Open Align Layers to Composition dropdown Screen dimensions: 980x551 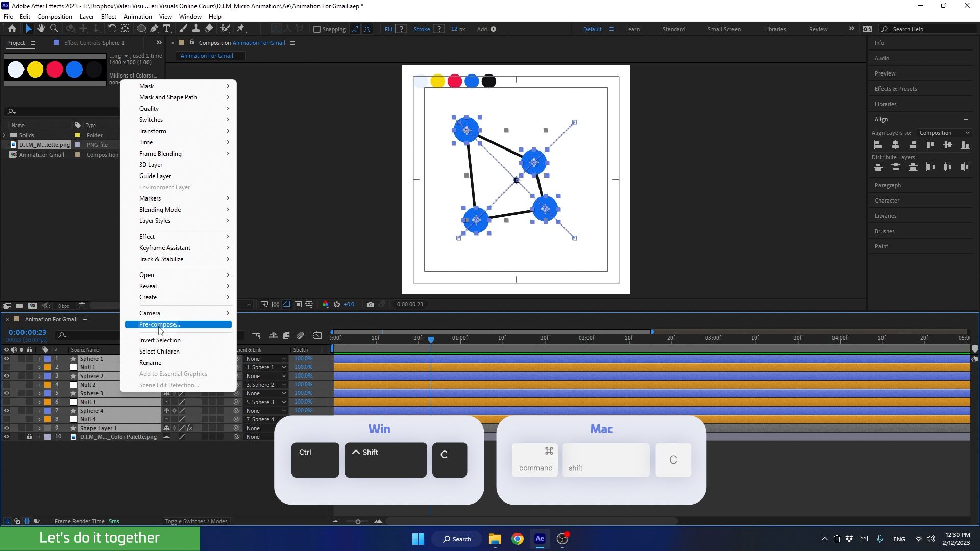943,133
